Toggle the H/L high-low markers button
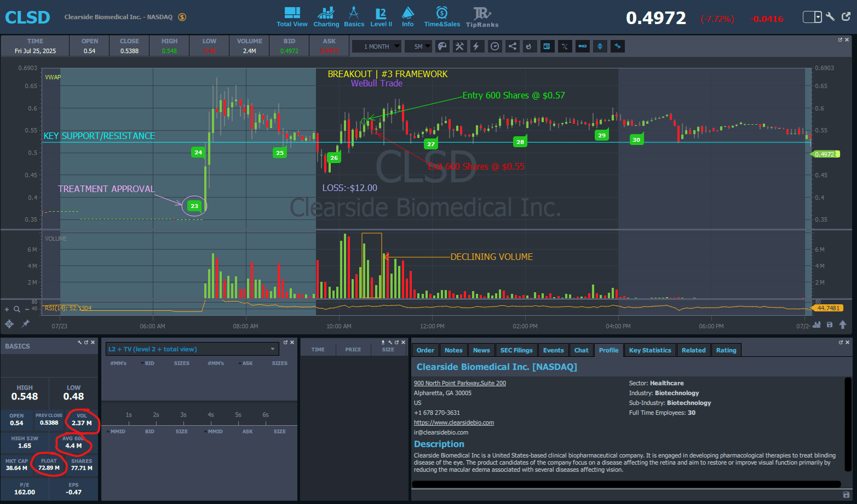Viewport: 857px width, 504px height. tap(565, 47)
